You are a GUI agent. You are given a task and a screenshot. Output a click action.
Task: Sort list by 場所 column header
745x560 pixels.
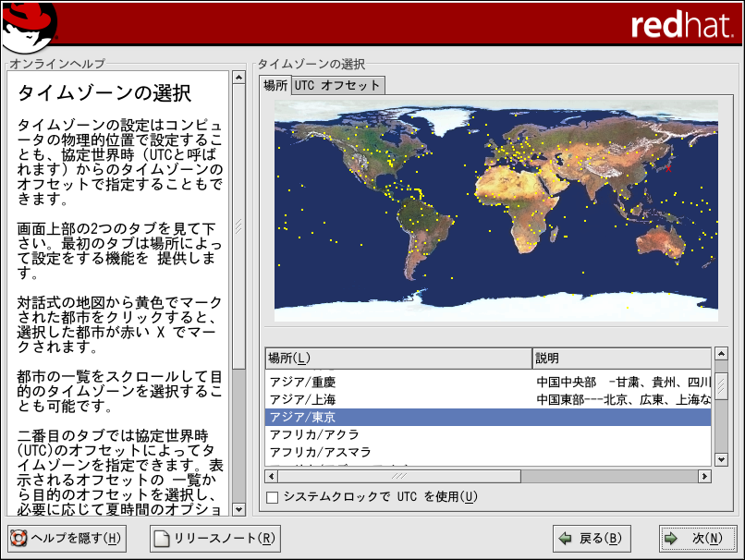[397, 358]
